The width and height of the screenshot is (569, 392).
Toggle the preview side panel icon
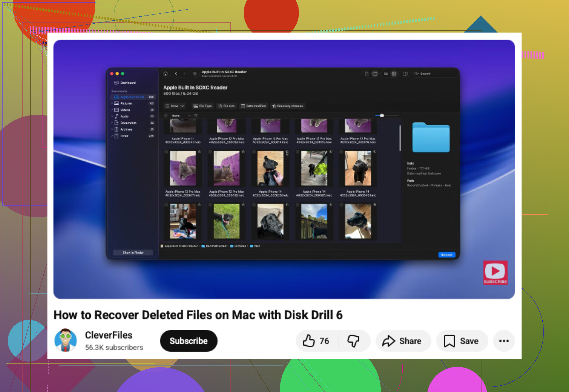405,74
